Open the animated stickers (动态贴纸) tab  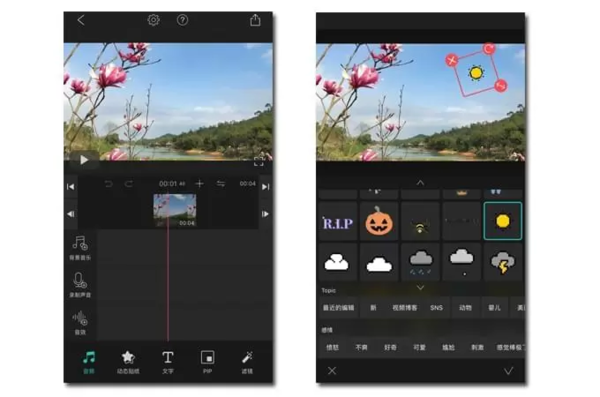pyautogui.click(x=128, y=362)
